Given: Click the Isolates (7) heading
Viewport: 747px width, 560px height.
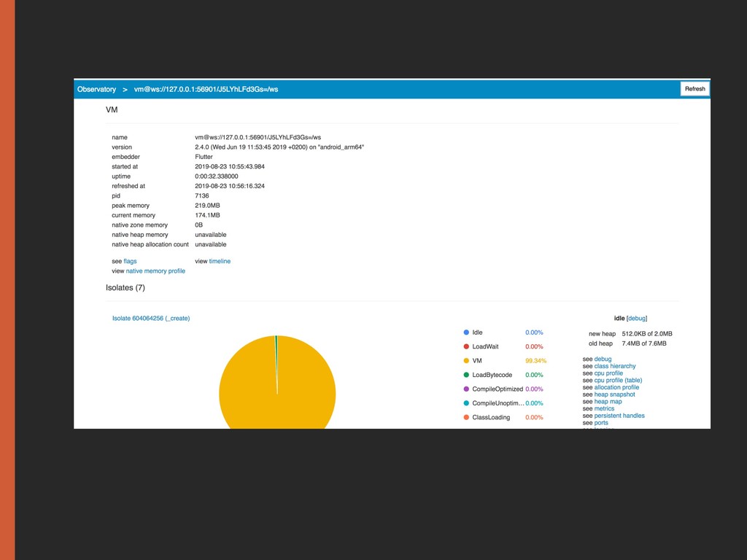Looking at the screenshot, I should pyautogui.click(x=125, y=287).
